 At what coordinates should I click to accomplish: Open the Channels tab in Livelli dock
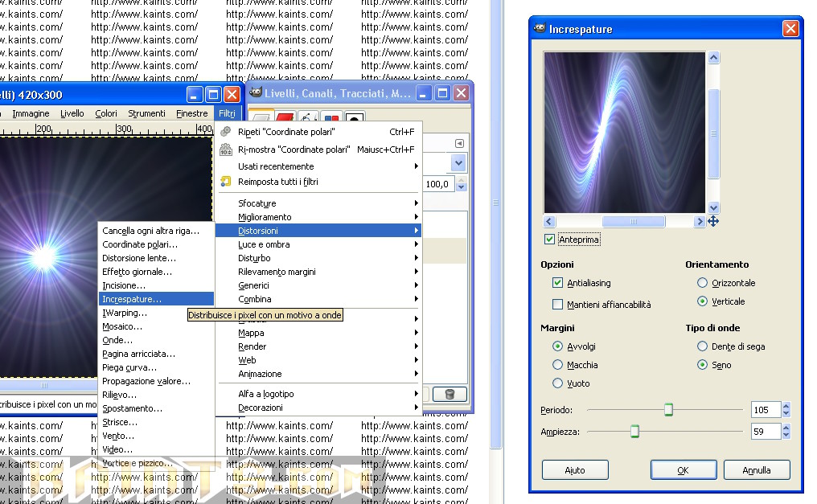pos(285,117)
